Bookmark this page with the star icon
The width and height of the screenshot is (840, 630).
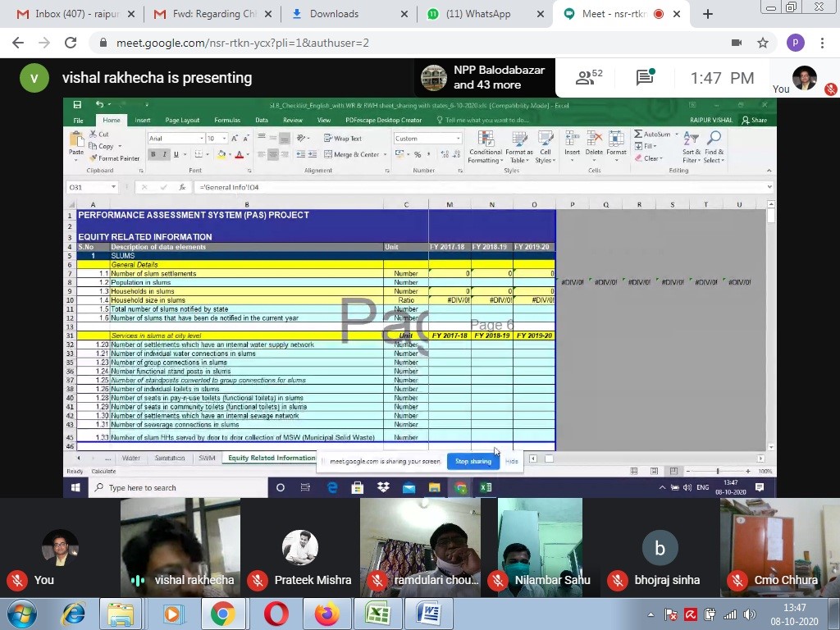(763, 43)
